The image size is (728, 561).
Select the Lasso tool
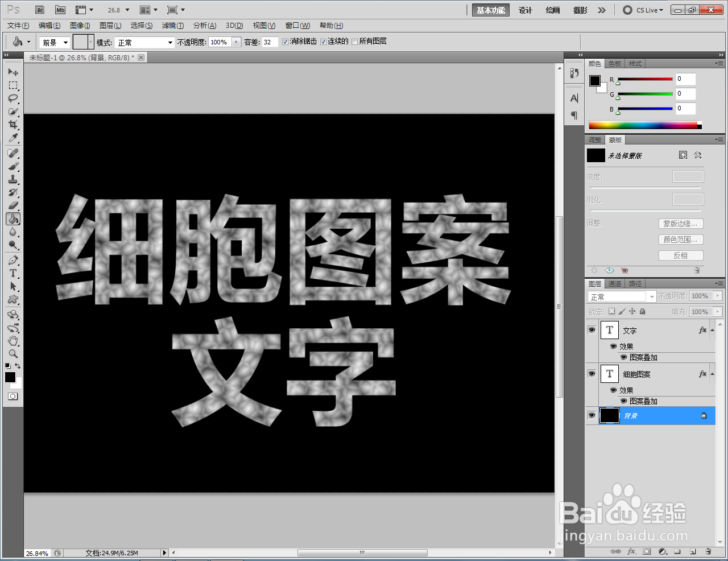pos(13,98)
